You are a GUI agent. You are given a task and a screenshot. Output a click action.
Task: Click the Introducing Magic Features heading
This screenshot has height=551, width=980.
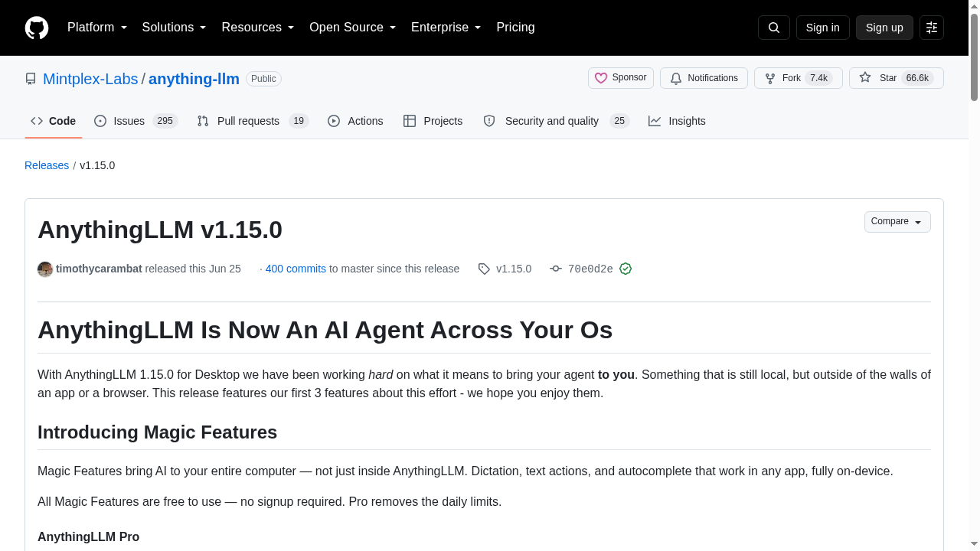(157, 432)
